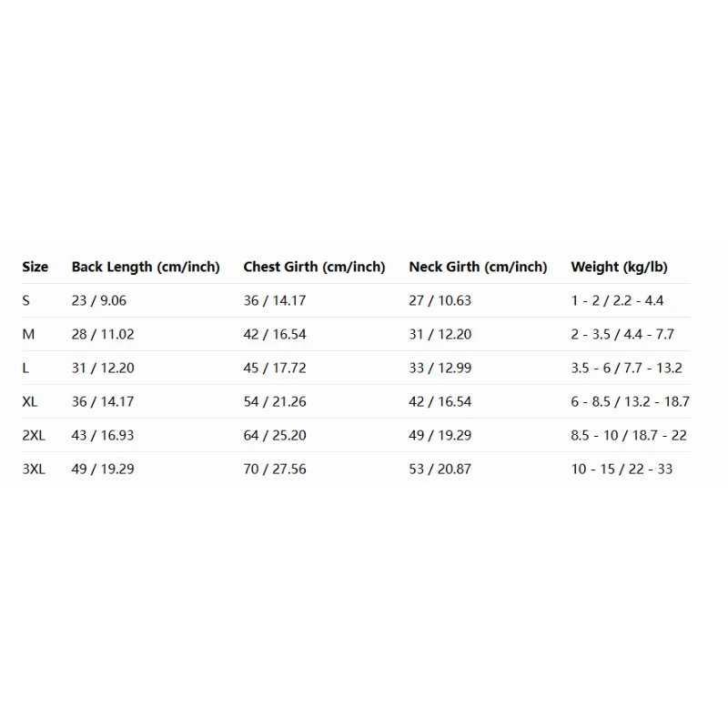Click the Weight (kg/lb) header
Screen dimensions: 728x728
pyautogui.click(x=619, y=267)
